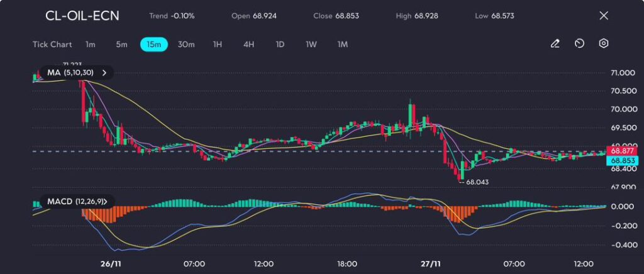This screenshot has width=644, height=274.
Task: Click the 68.853 current price tag
Action: click(x=621, y=161)
